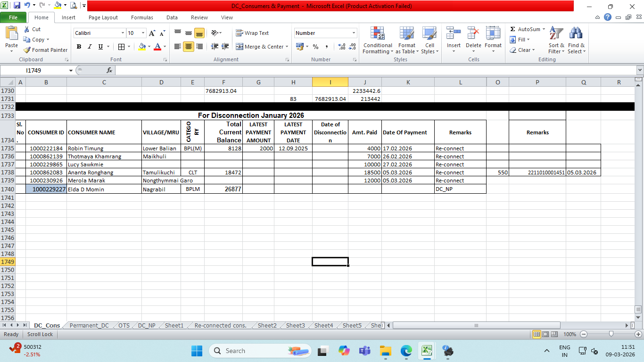The height and width of the screenshot is (362, 644).
Task: Click the Conditional Formatting icon
Action: pos(378,34)
